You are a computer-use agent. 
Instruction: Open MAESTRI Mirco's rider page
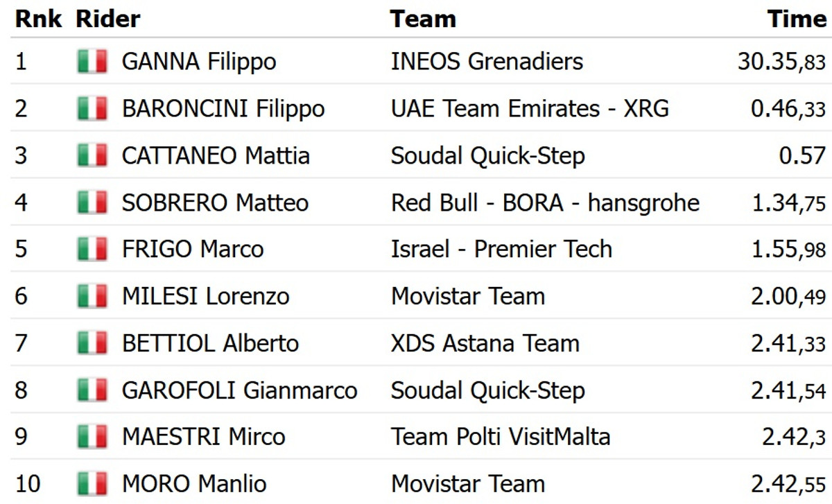click(x=203, y=437)
